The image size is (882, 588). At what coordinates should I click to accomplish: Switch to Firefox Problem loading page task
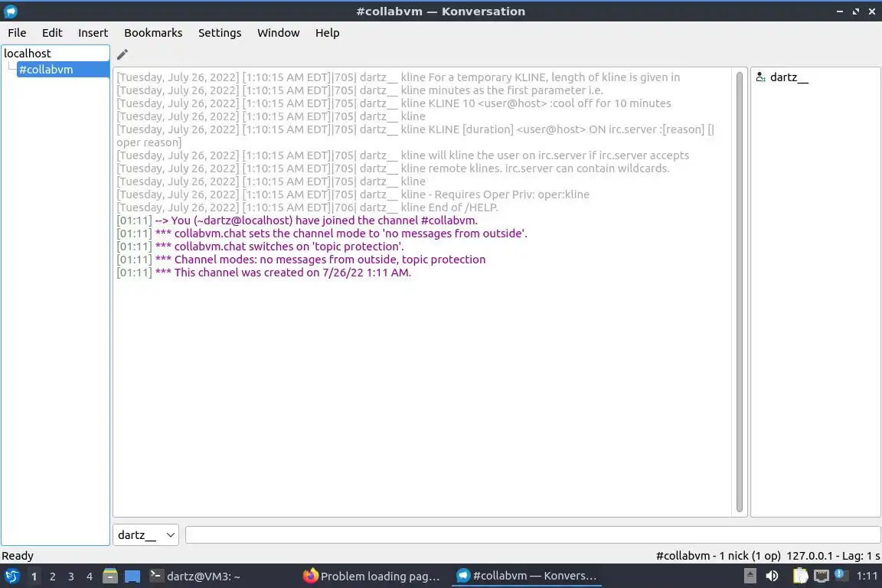click(x=372, y=577)
